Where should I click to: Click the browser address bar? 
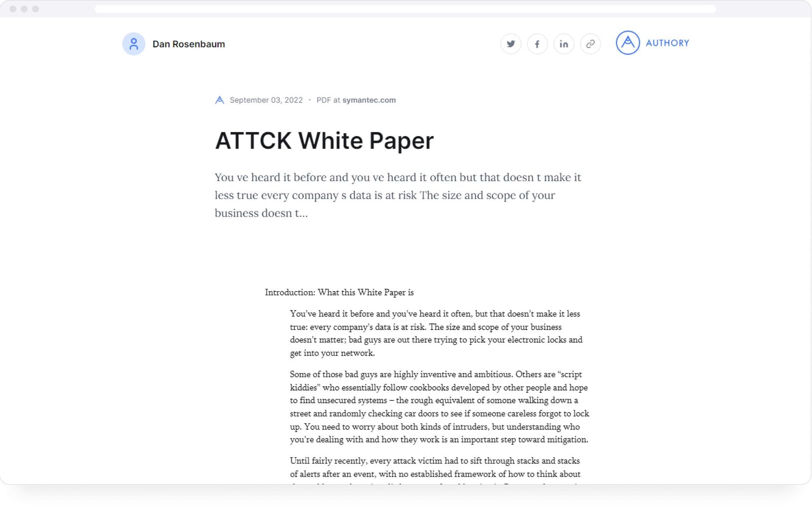coord(406,8)
